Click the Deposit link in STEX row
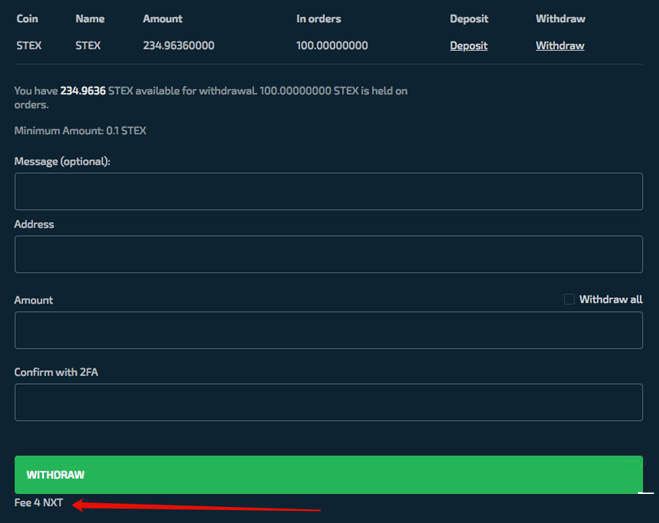The image size is (659, 523). click(x=469, y=45)
